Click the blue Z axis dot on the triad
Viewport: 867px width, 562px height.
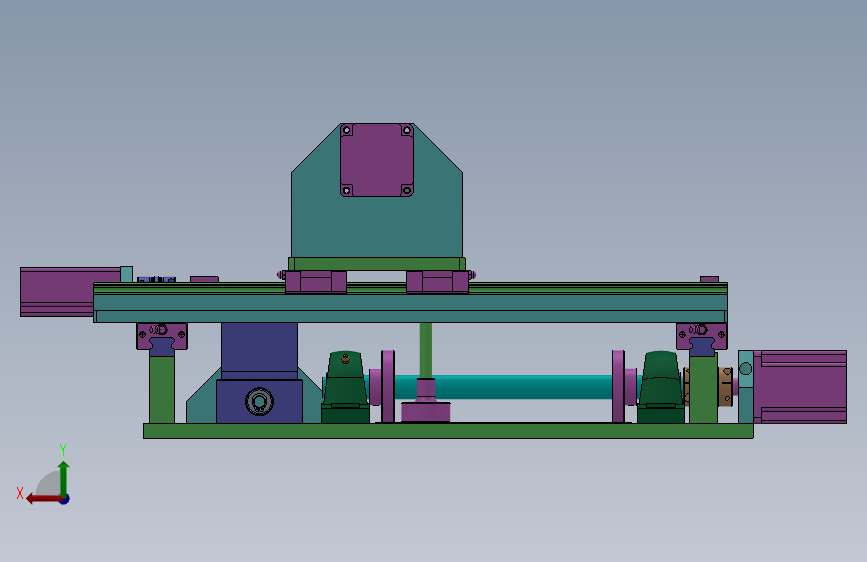65,499
